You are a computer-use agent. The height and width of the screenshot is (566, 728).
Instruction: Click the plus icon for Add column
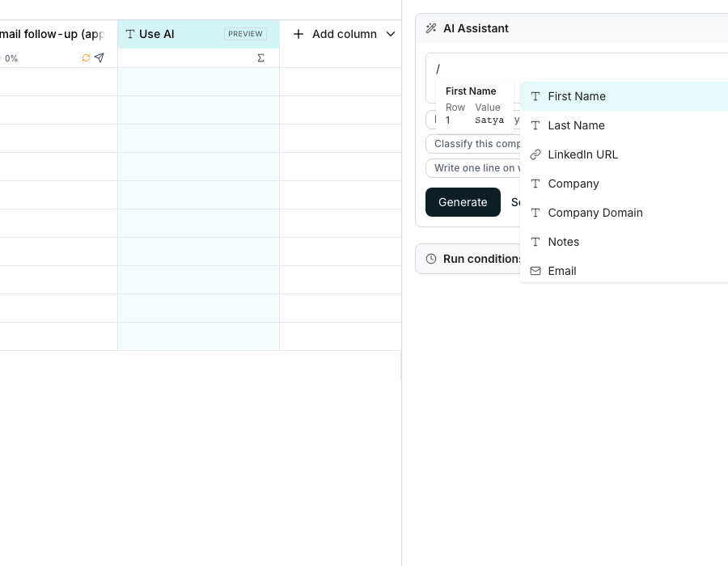click(x=298, y=34)
